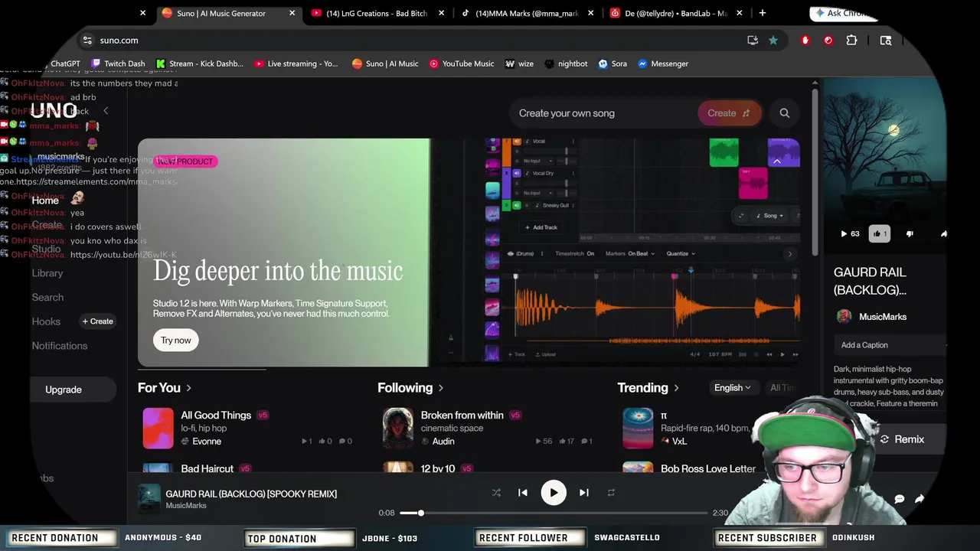Open the Suno | AI Music bookmark
Screen dimensions: 980x551
[385, 64]
